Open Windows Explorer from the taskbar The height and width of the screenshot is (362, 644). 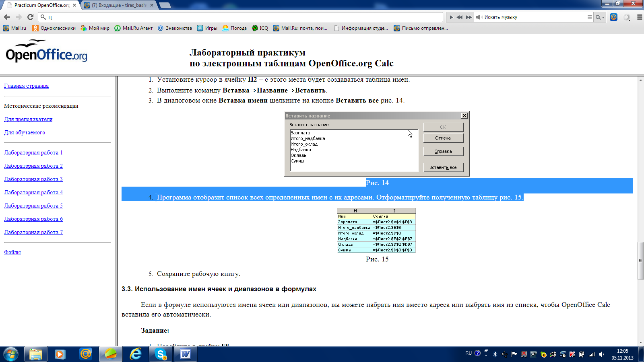(x=35, y=354)
